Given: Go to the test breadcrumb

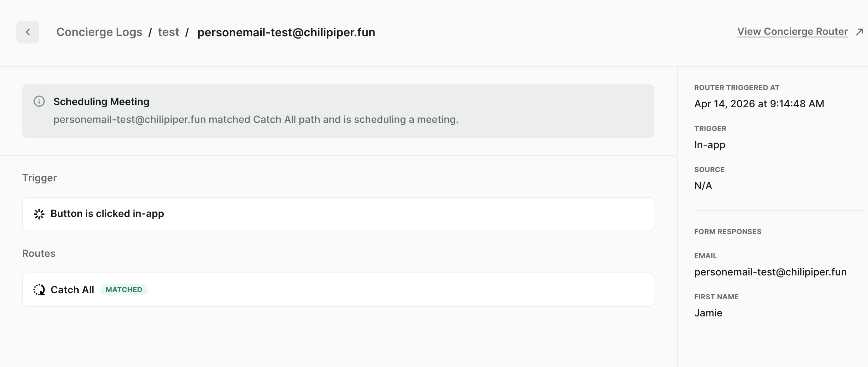Looking at the screenshot, I should tap(168, 32).
